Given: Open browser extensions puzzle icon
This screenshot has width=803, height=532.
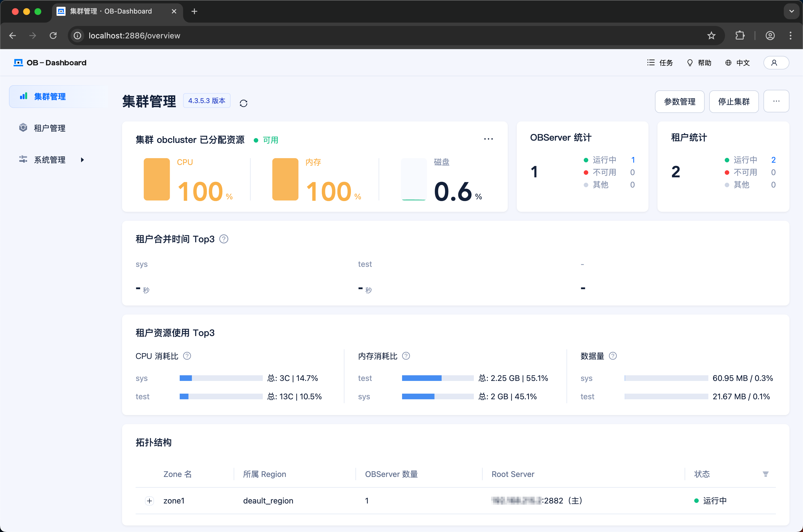Looking at the screenshot, I should 740,36.
